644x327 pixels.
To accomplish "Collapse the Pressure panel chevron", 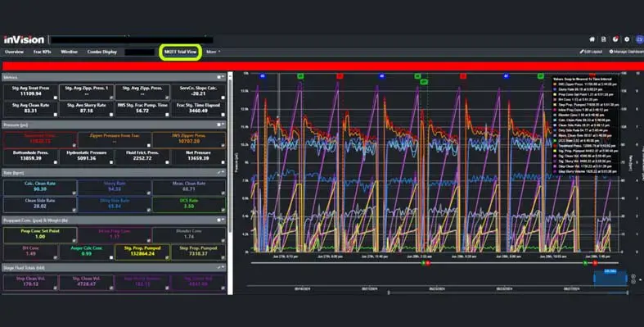I will point(223,125).
